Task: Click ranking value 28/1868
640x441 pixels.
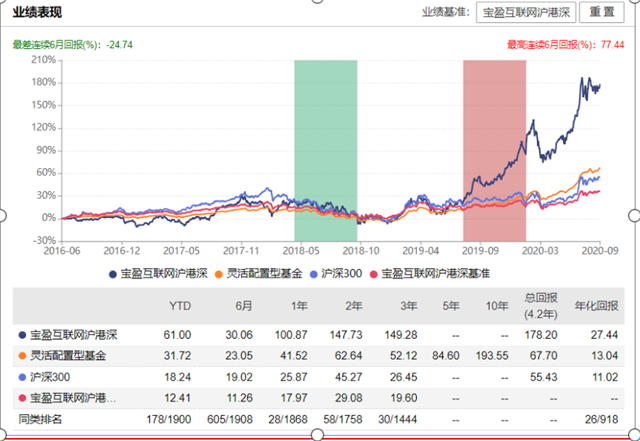Action: pyautogui.click(x=288, y=419)
